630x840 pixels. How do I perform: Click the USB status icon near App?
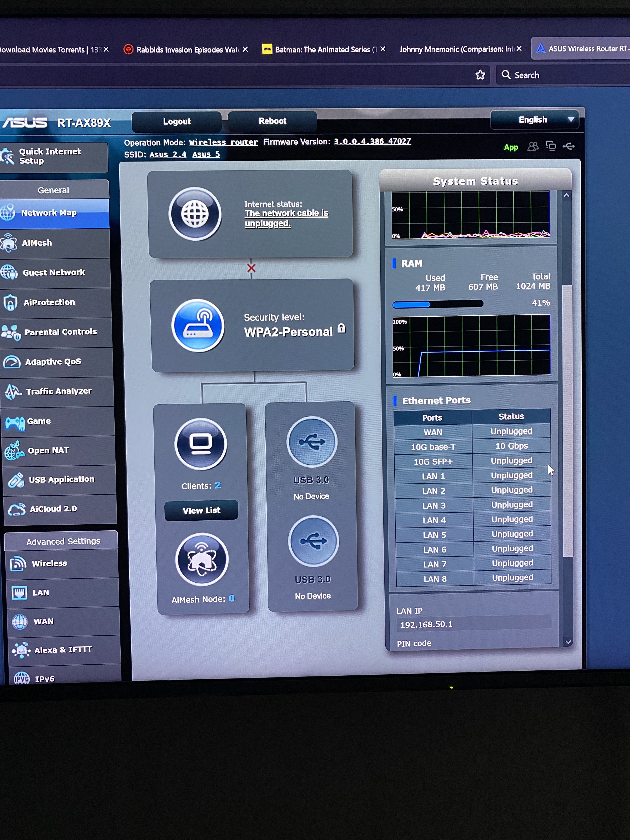(x=569, y=146)
